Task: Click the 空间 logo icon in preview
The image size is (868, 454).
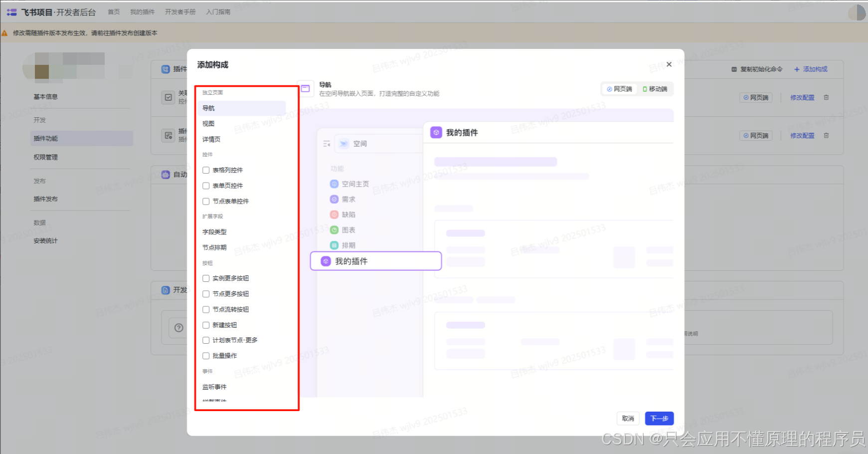Action: (x=344, y=144)
